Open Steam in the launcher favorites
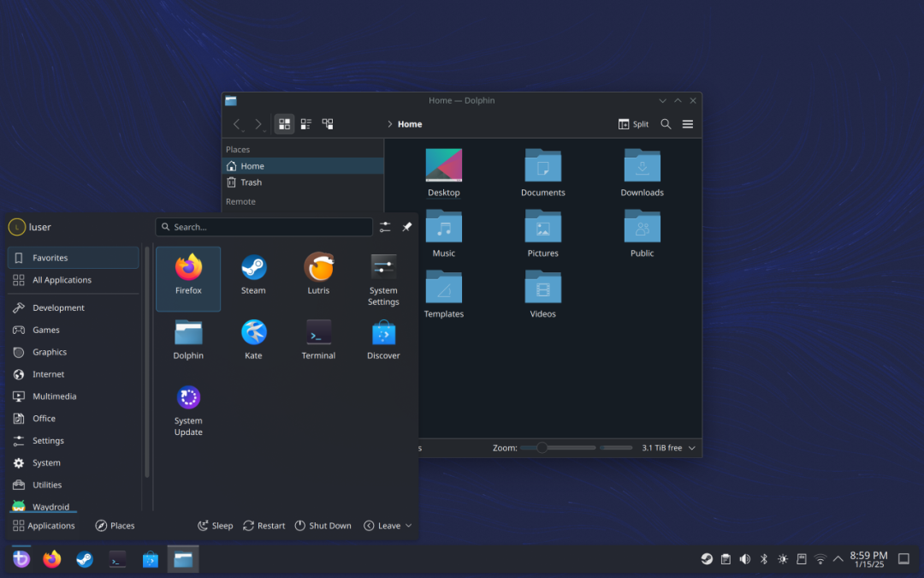Image resolution: width=924 pixels, height=578 pixels. [253, 275]
